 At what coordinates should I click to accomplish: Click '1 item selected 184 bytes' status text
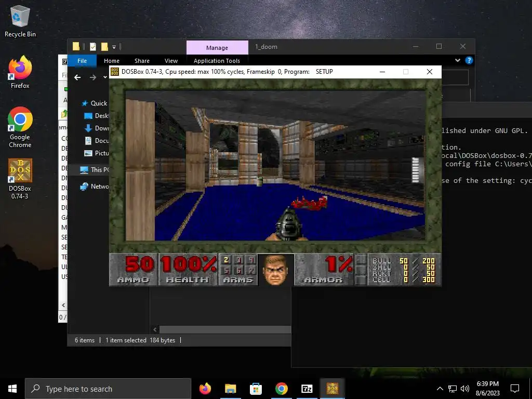140,340
